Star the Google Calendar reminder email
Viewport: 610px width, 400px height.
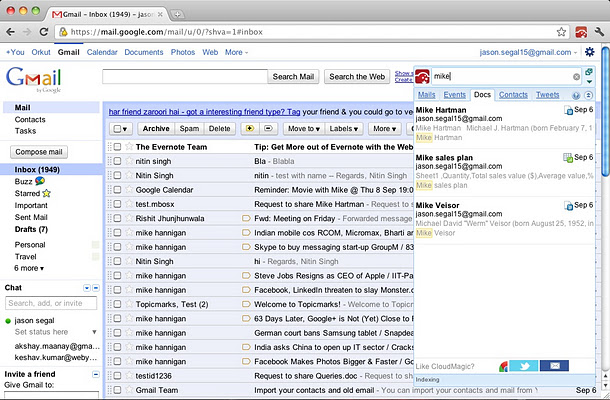click(x=129, y=190)
